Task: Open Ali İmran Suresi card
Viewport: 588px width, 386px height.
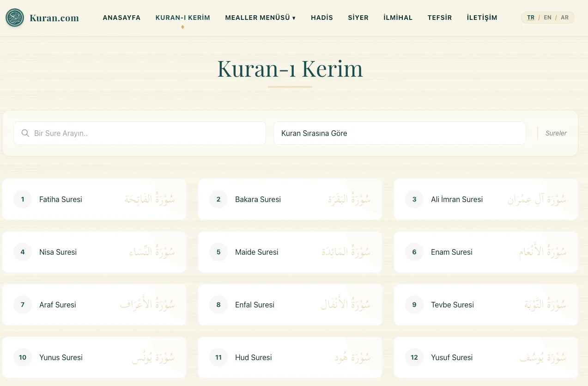Action: 486,199
